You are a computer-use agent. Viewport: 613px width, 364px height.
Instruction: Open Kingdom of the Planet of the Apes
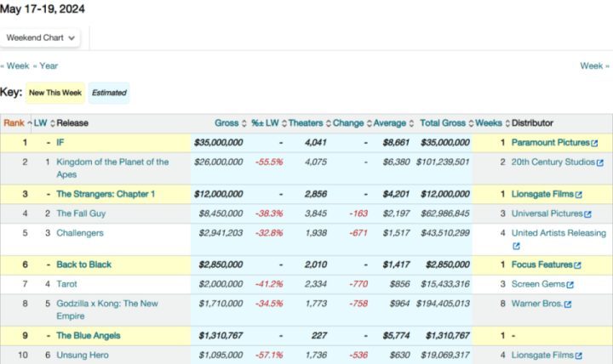click(x=112, y=168)
